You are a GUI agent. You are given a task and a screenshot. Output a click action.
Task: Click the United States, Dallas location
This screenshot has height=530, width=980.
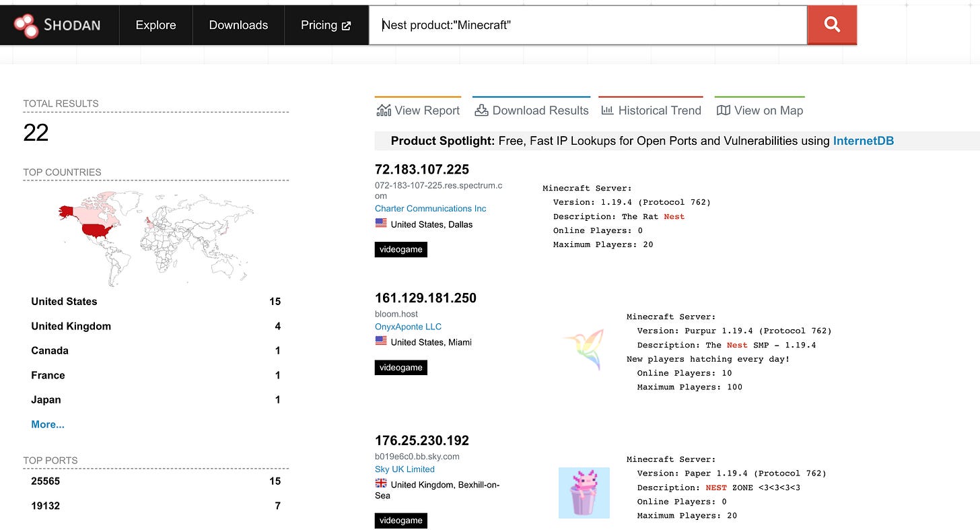pos(431,224)
